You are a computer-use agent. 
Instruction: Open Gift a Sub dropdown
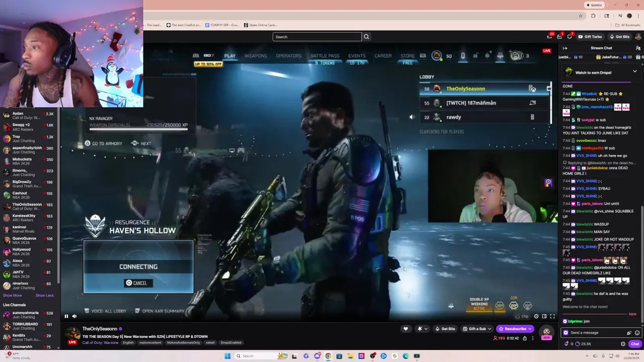[x=476, y=329]
